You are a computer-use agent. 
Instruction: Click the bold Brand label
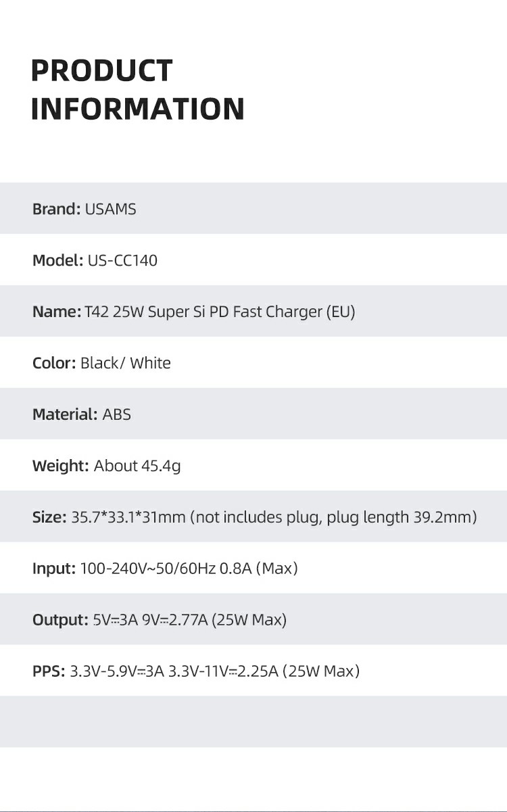[57, 209]
